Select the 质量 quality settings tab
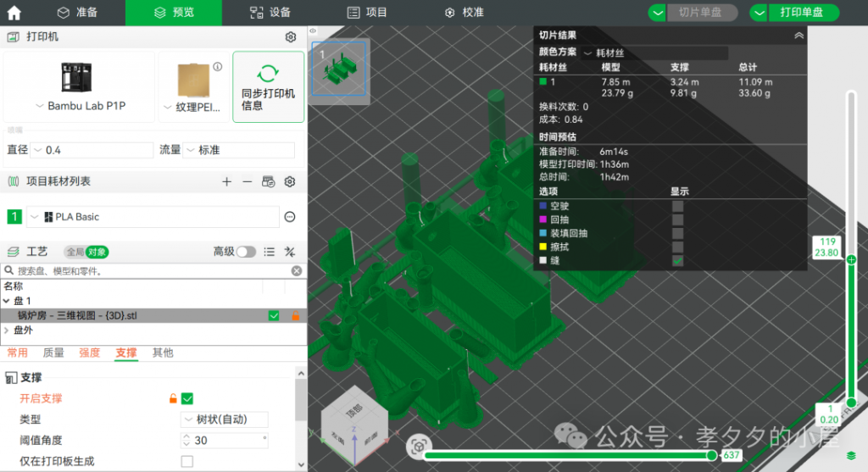This screenshot has width=868, height=472. 53,353
